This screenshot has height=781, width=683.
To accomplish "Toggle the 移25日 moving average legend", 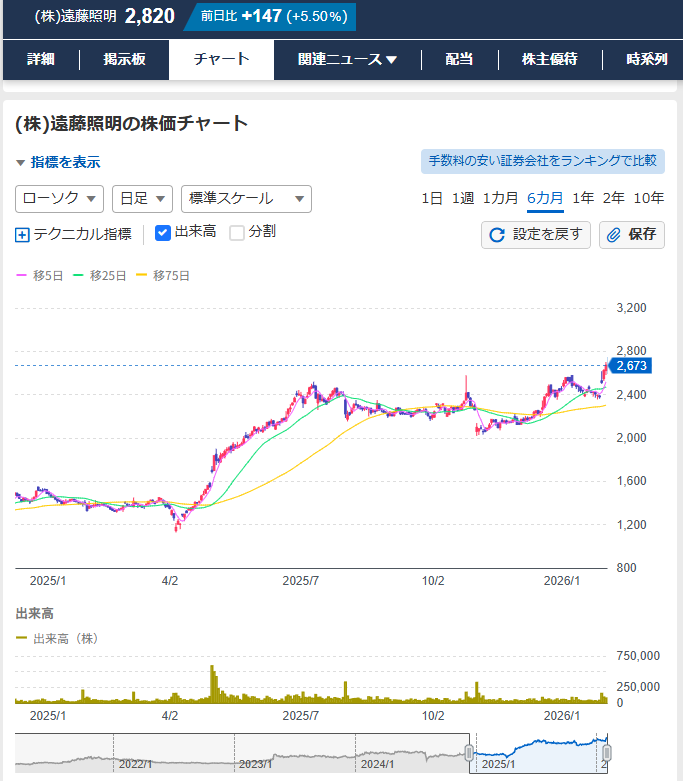I will [100, 275].
